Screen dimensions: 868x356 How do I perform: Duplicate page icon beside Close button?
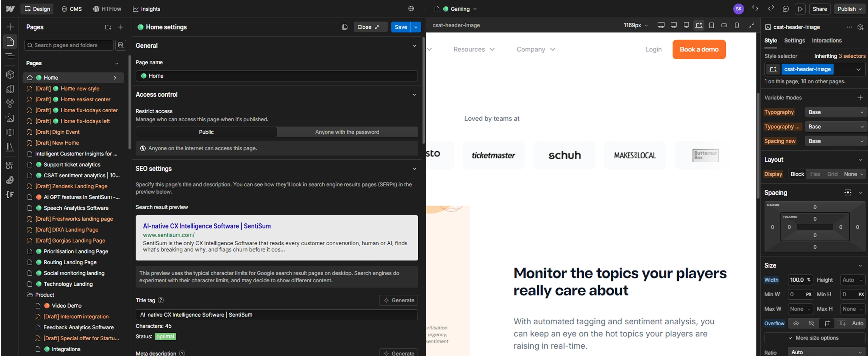point(345,27)
